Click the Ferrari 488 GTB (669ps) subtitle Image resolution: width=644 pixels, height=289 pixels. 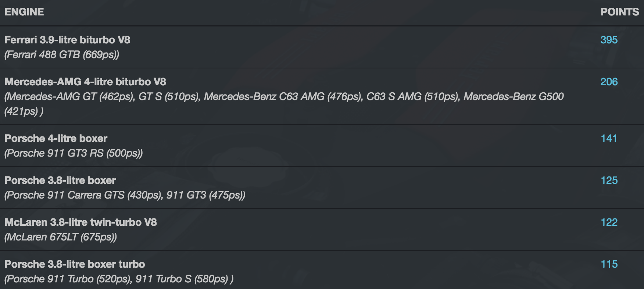tap(62, 54)
